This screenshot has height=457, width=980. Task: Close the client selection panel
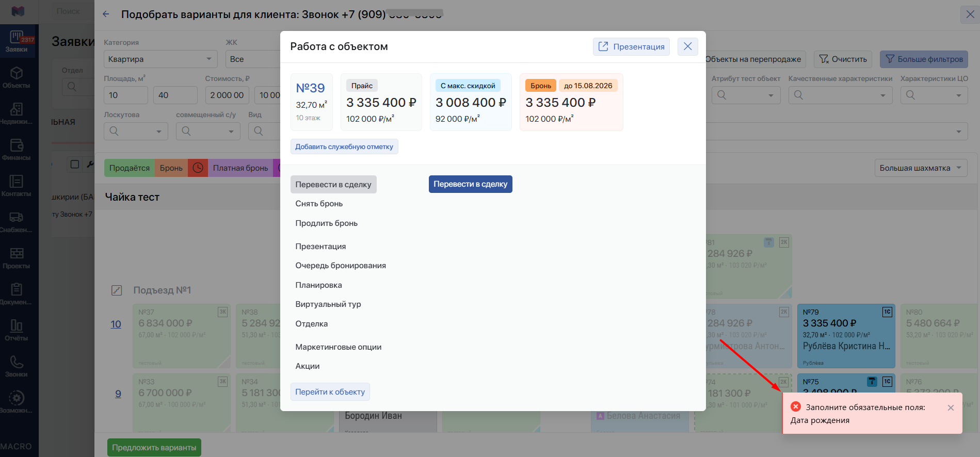(970, 14)
